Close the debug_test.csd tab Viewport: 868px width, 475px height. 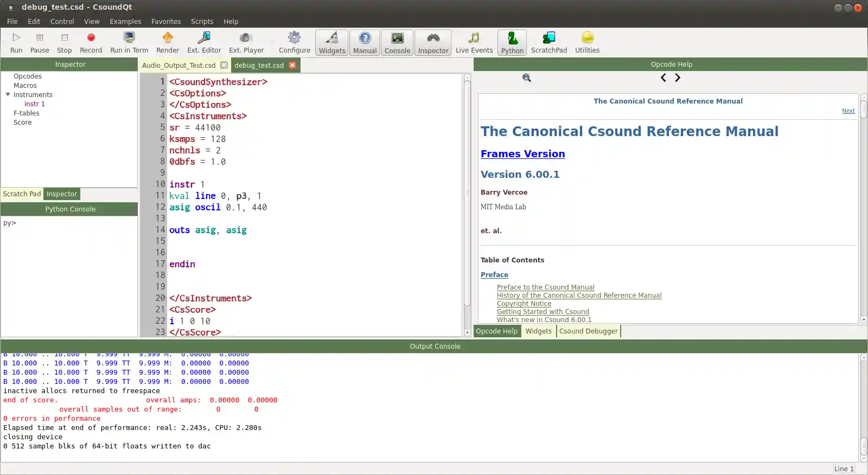[292, 65]
